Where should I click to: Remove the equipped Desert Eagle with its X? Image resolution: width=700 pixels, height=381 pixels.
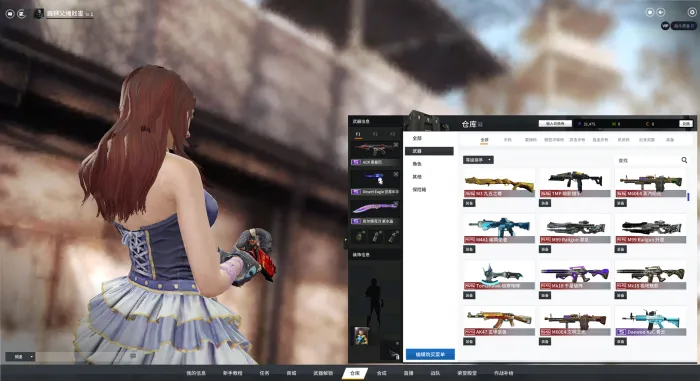(x=396, y=174)
